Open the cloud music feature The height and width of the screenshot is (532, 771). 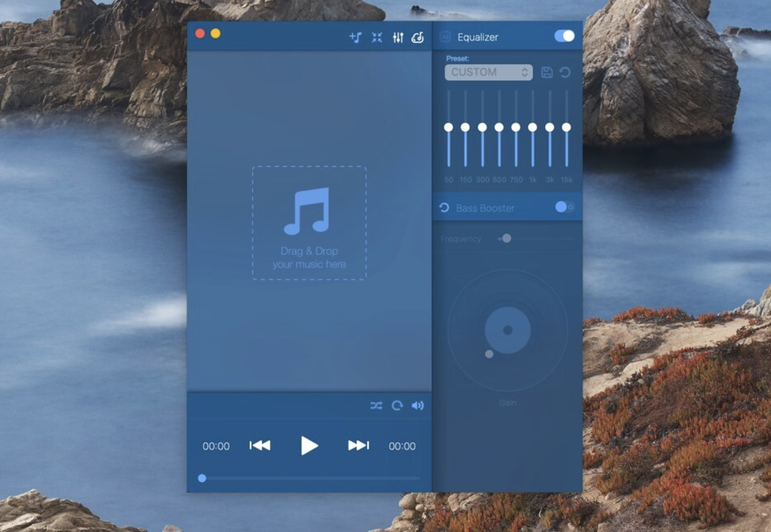tap(418, 37)
